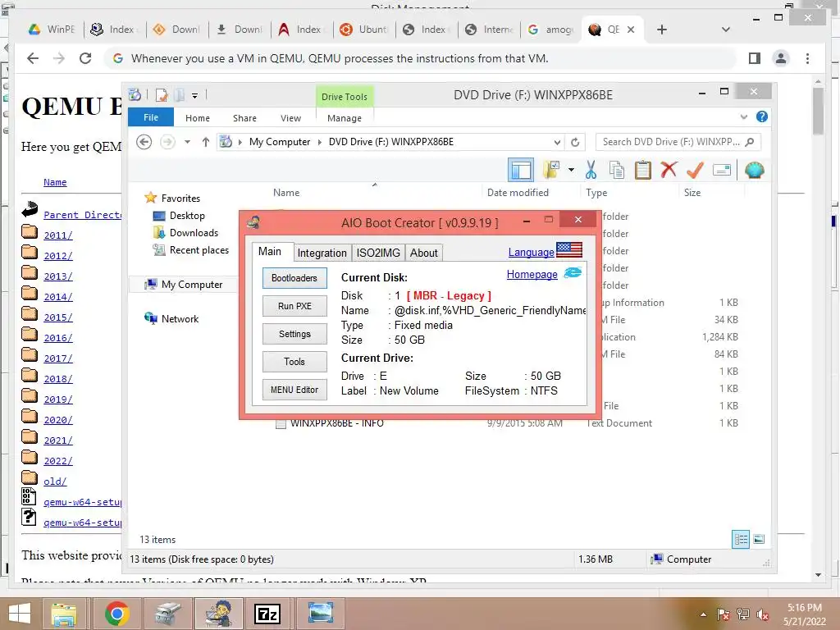
Task: Click the Language link
Action: (531, 252)
